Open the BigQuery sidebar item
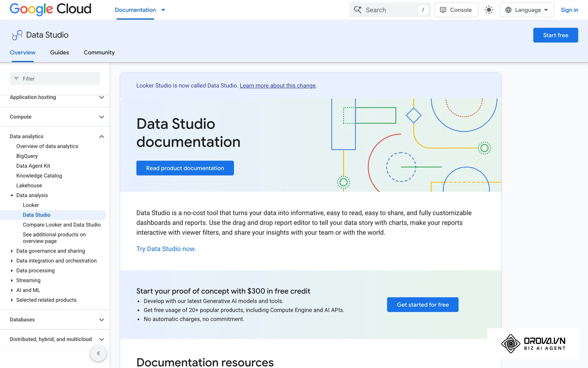This screenshot has width=588, height=368. (x=27, y=156)
